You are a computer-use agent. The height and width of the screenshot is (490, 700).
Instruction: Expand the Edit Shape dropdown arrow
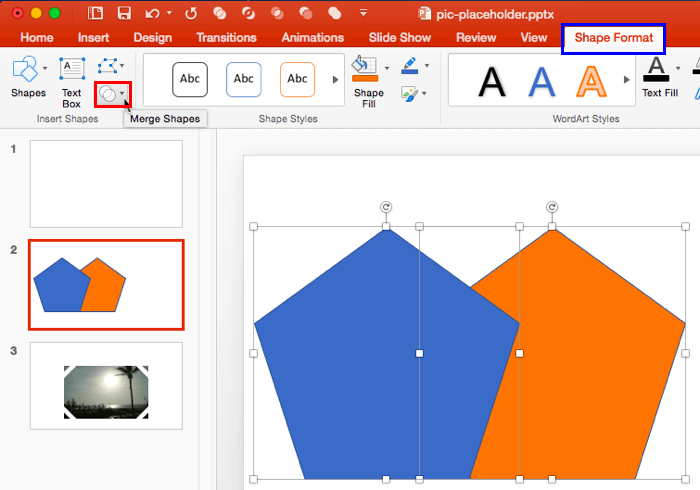pos(122,66)
